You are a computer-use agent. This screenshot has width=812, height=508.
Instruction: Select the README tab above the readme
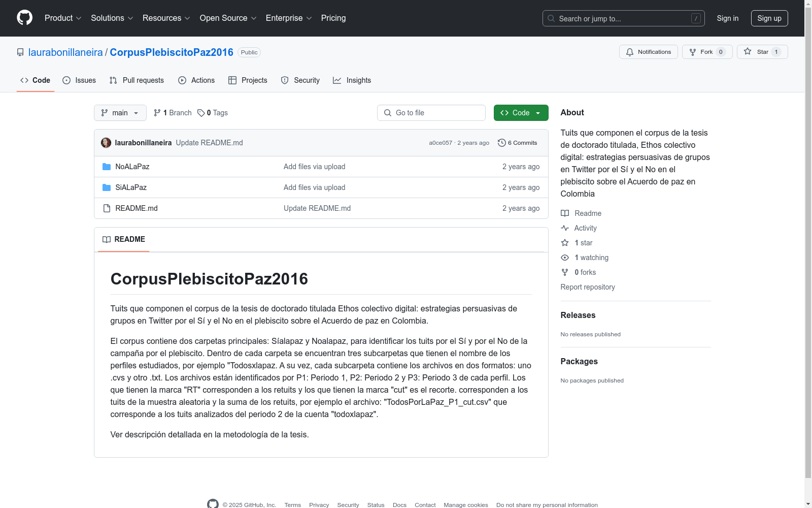(x=124, y=239)
